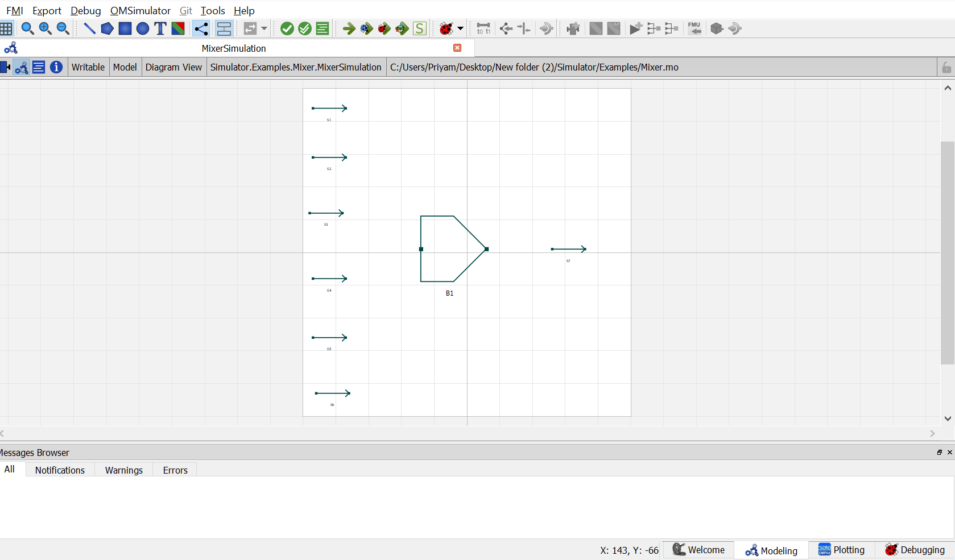Select the Text shape tool

pyautogui.click(x=160, y=28)
